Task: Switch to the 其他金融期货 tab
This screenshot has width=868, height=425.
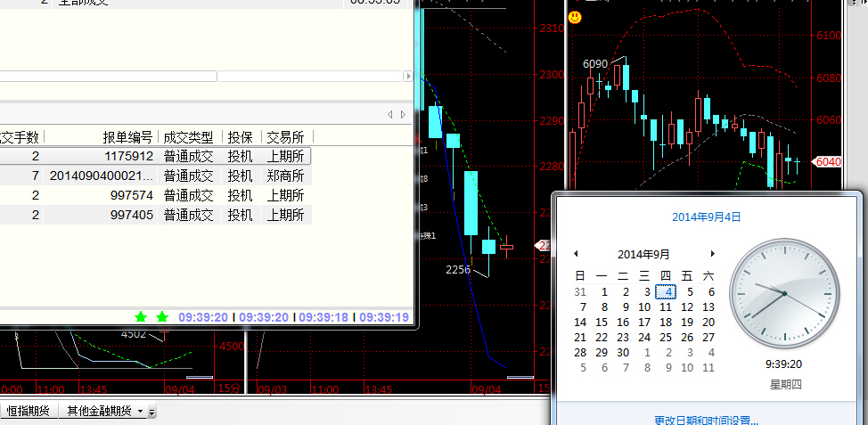Action: tap(99, 411)
